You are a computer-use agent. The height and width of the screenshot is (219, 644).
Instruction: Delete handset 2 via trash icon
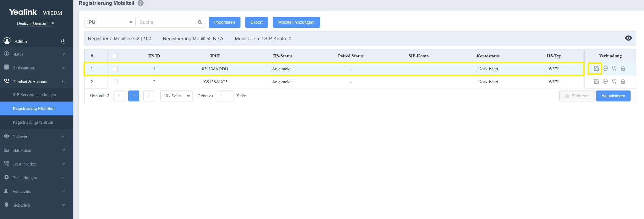623,82
